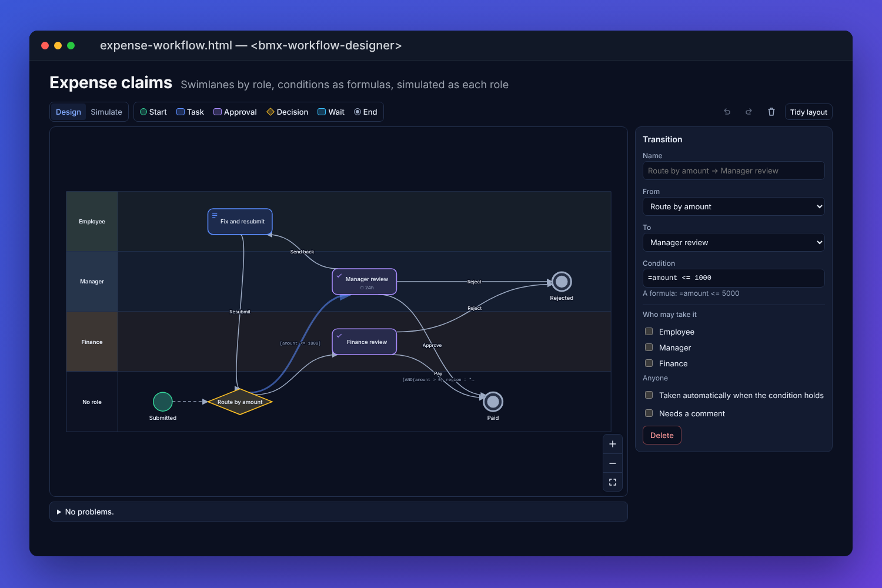Click the No role swimlane header
Image resolution: width=882 pixels, height=588 pixels.
click(92, 402)
